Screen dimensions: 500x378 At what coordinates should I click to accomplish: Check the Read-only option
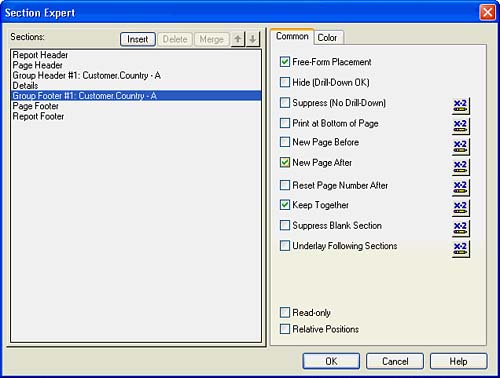[x=285, y=312]
